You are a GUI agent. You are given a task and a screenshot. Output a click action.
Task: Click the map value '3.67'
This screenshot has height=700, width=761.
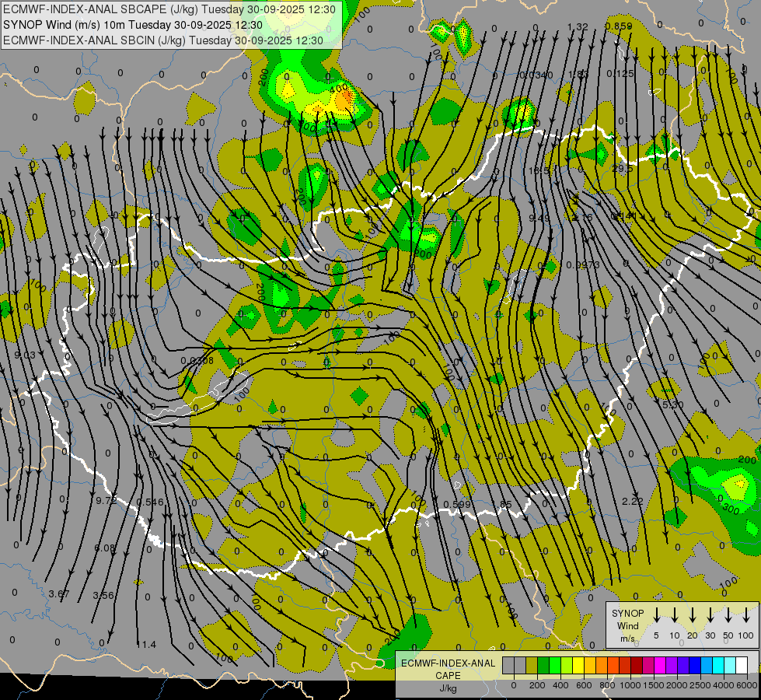59,593
